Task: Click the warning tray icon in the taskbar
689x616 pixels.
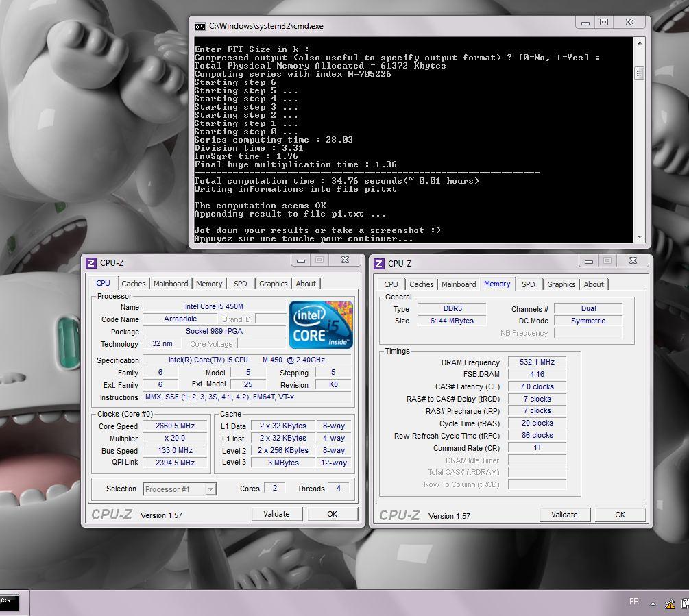Action: click(x=670, y=604)
